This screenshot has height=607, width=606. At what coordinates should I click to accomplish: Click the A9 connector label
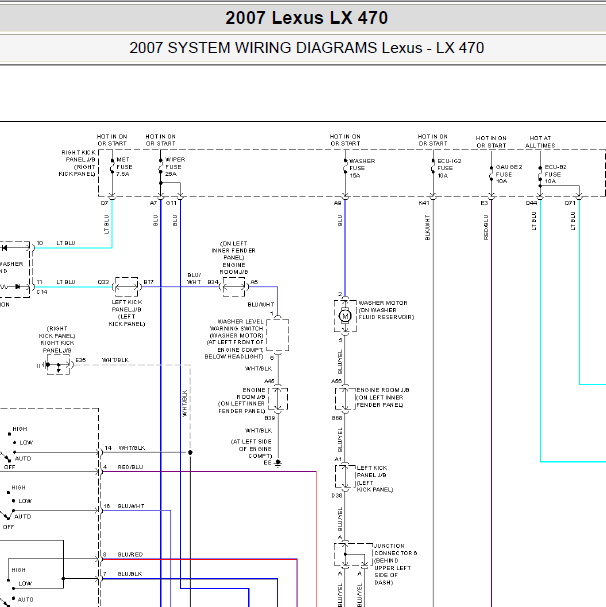point(338,203)
